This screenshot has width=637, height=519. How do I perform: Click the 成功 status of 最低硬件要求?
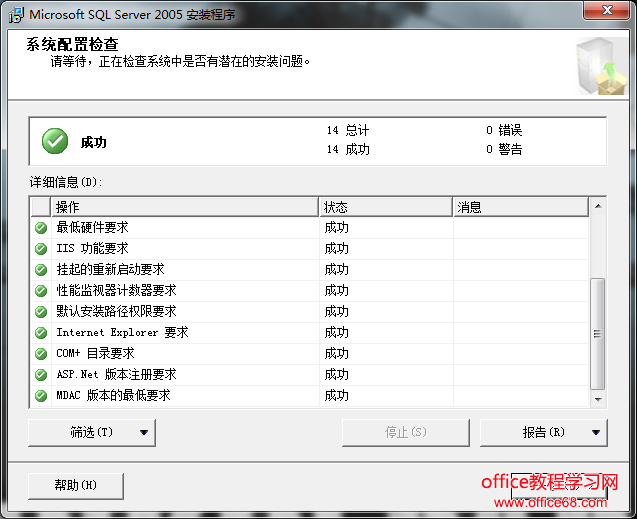[336, 228]
